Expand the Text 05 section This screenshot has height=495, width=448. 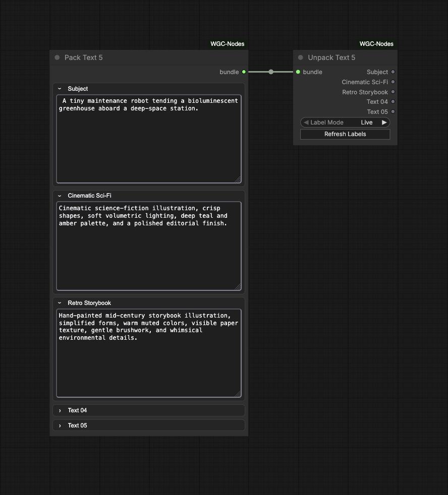pos(149,425)
